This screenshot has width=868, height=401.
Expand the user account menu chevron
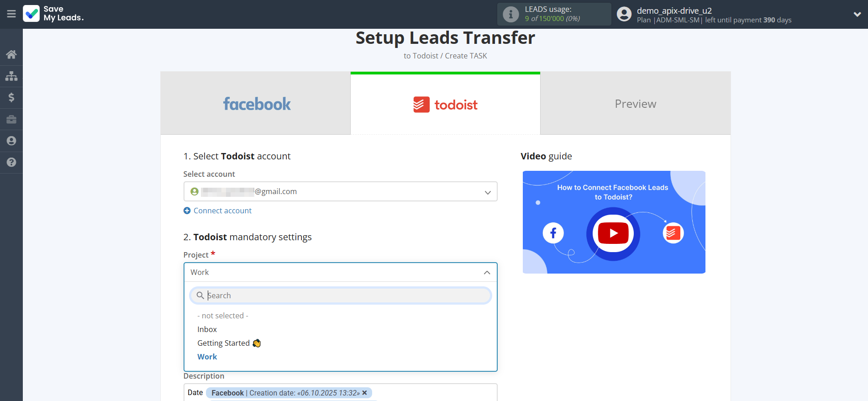[857, 14]
